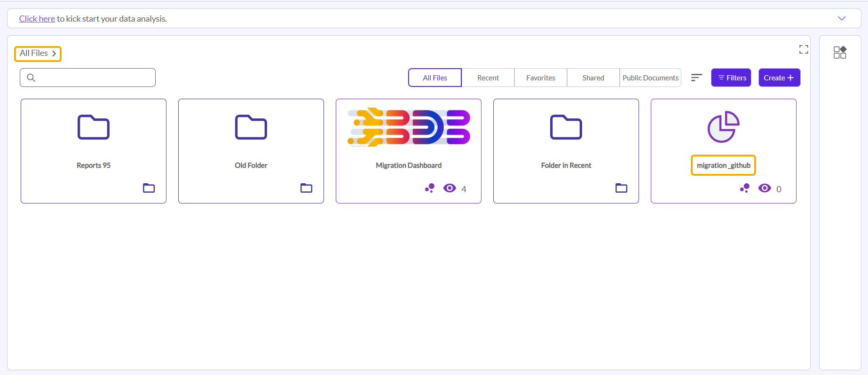Click share icon on migration_github card
This screenshot has width=868, height=375.
tap(745, 188)
